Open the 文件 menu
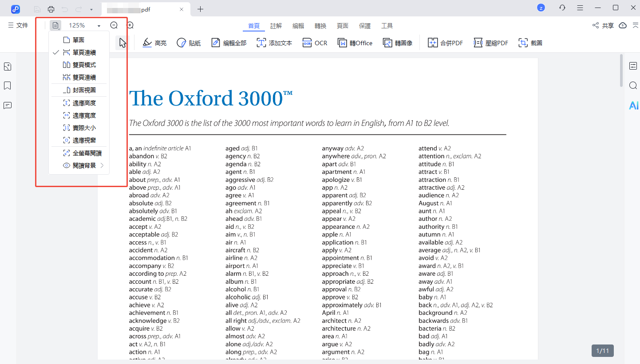 click(x=18, y=25)
